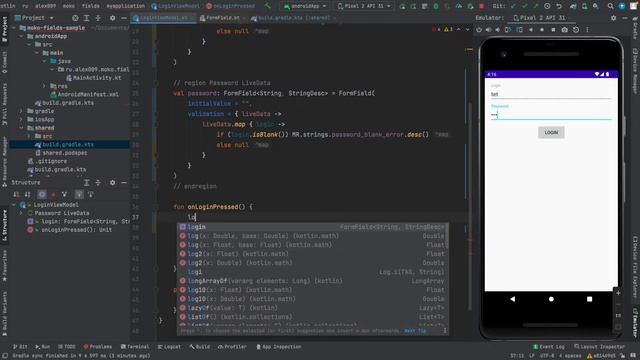640x360 pixels.
Task: Take emulator screenshot with camera icon
Action: pos(564,30)
